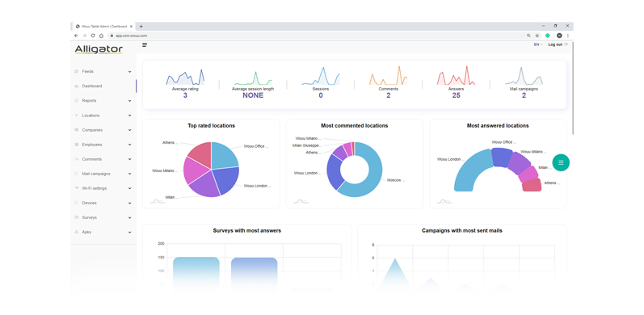
Task: Click the zoom magnifier icon in the address bar
Action: coord(528,36)
